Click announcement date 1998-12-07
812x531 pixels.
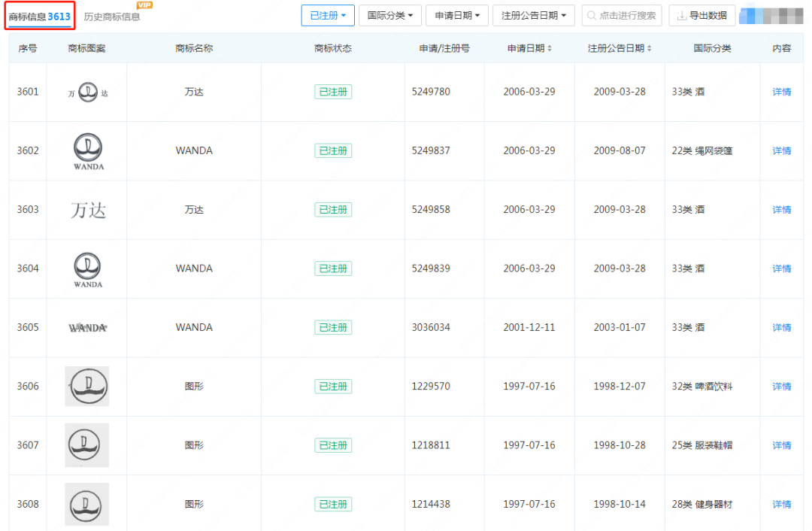(x=620, y=387)
